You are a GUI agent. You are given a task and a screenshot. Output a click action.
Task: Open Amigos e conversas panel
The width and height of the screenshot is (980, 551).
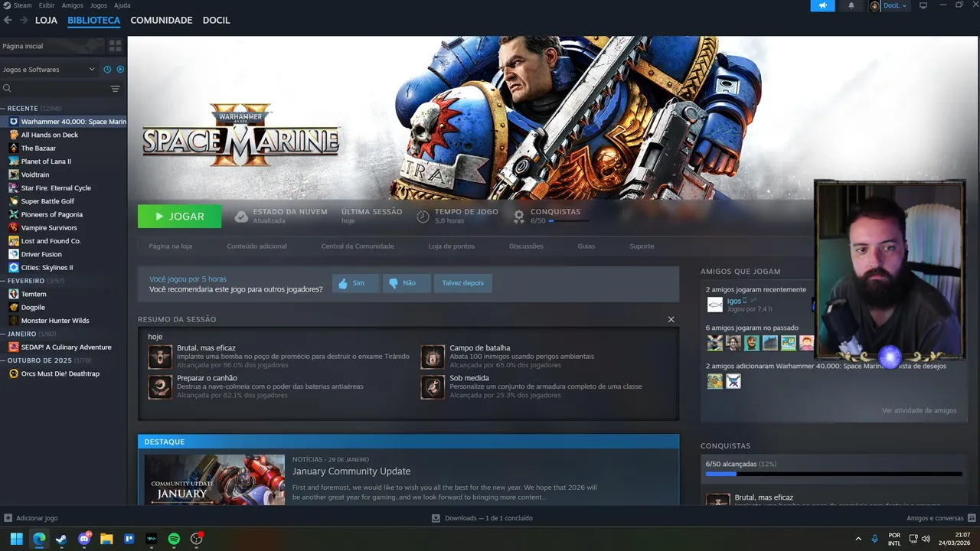(x=940, y=518)
